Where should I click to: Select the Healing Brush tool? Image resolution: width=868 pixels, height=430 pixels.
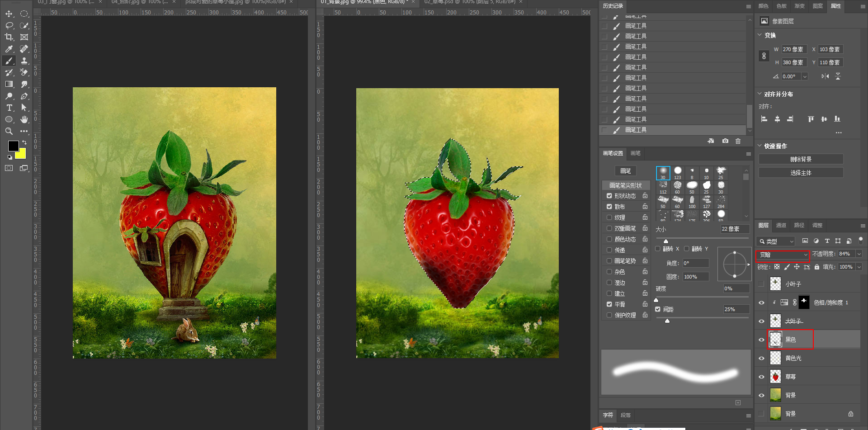coord(24,49)
